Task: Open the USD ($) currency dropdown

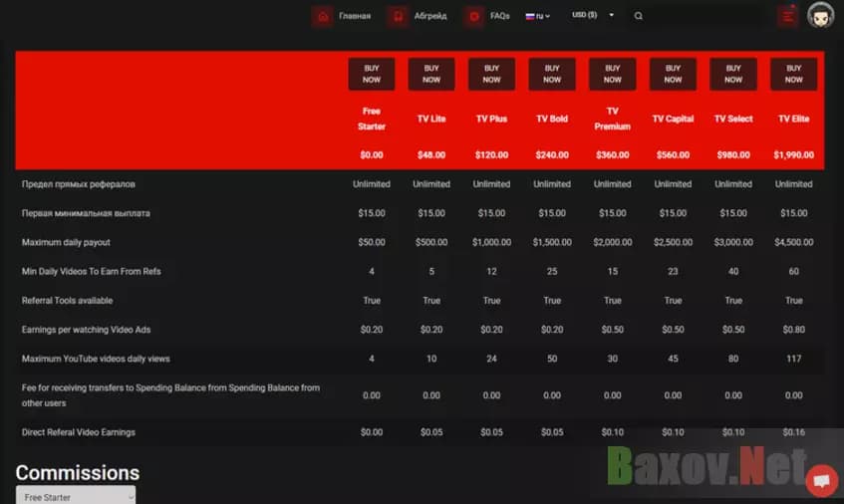Action: click(x=592, y=15)
